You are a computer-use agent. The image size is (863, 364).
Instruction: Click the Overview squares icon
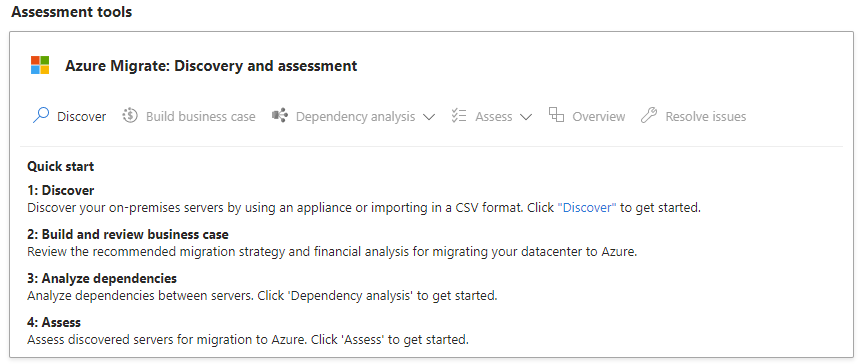(x=556, y=115)
